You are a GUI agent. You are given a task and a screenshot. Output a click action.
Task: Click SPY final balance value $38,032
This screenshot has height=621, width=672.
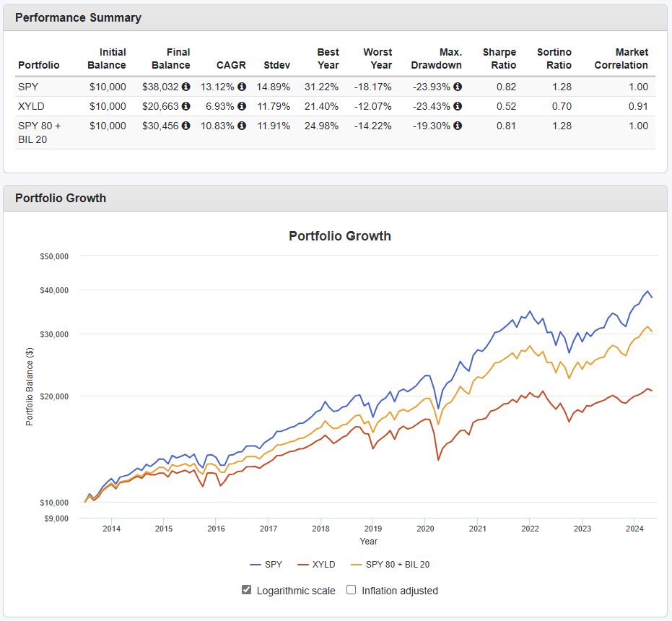point(160,87)
